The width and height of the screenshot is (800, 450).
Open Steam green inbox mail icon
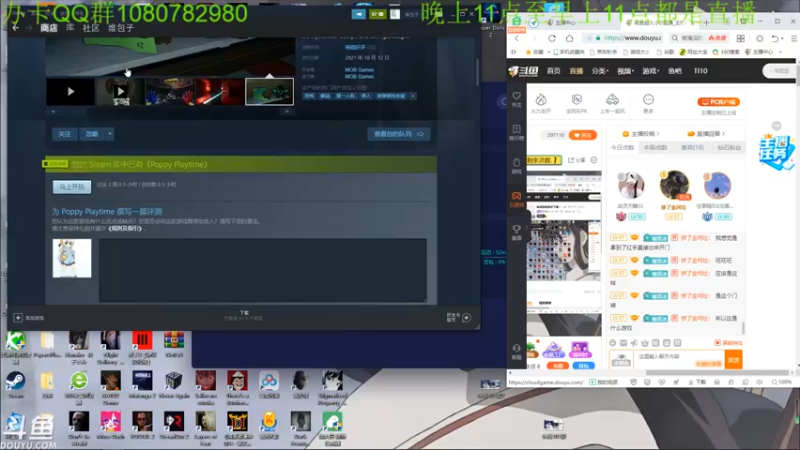click(378, 14)
